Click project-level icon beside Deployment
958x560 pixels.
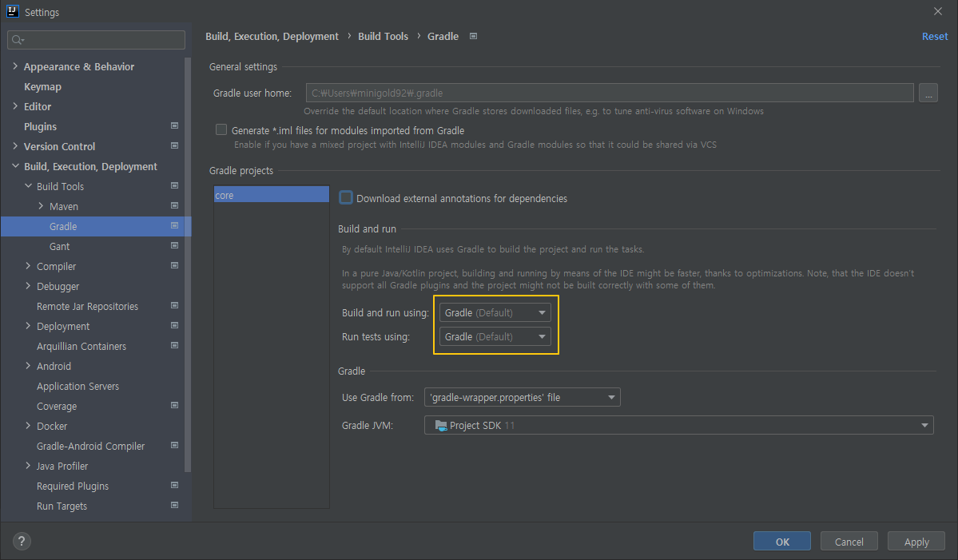pos(175,325)
